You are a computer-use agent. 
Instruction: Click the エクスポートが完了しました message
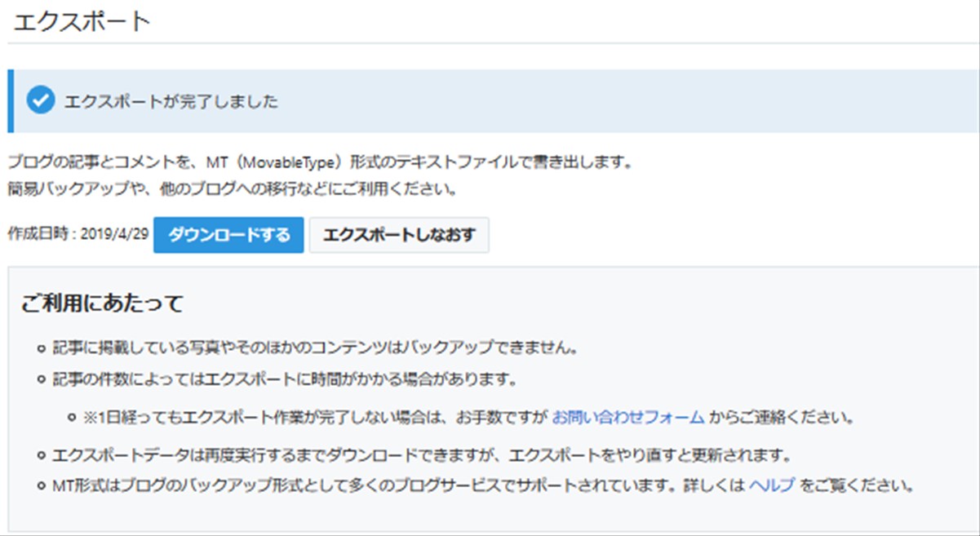171,102
